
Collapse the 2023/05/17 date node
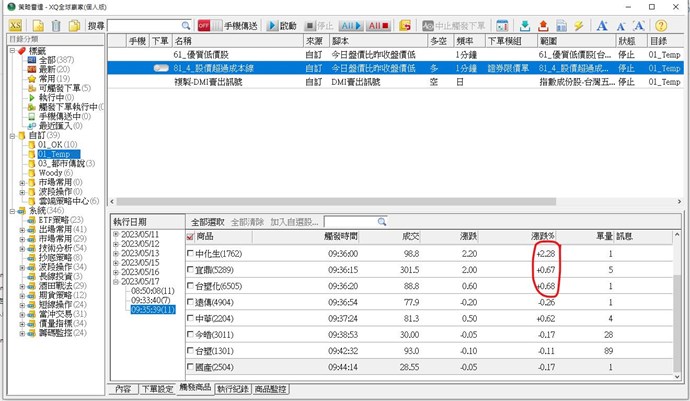coord(116,282)
